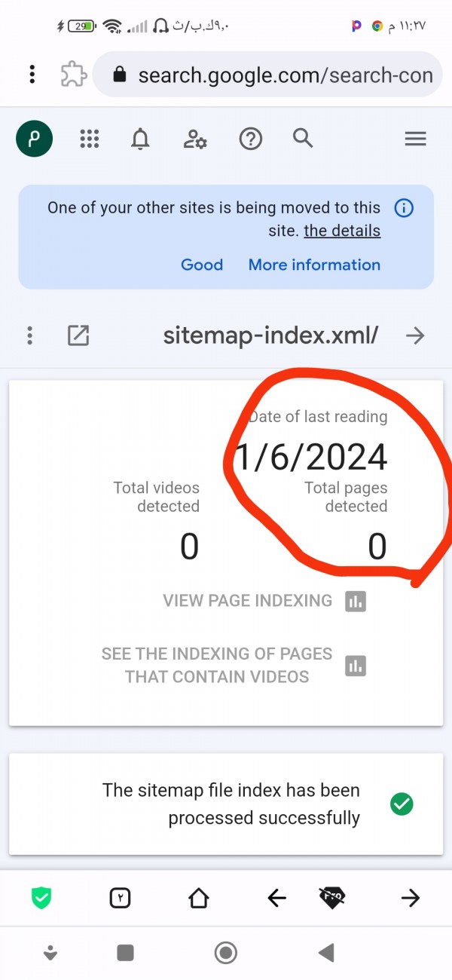
Task: Click the info icon in banner
Action: pyautogui.click(x=404, y=208)
